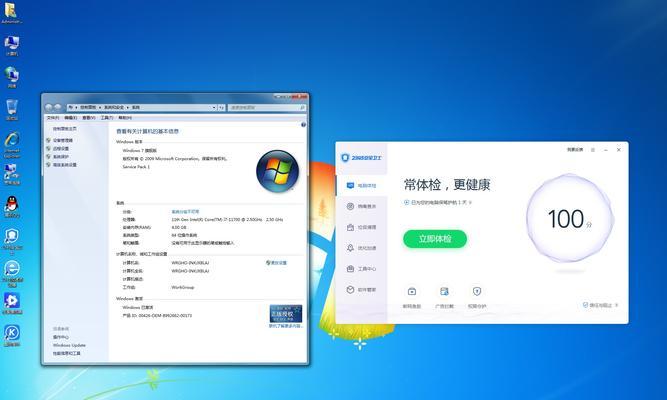This screenshot has height=400, width=667.
Task: Open the security app's main menu icon
Action: tap(593, 150)
